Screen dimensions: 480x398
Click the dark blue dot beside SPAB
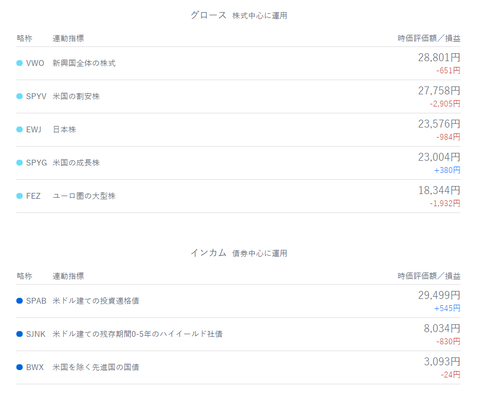(x=19, y=301)
